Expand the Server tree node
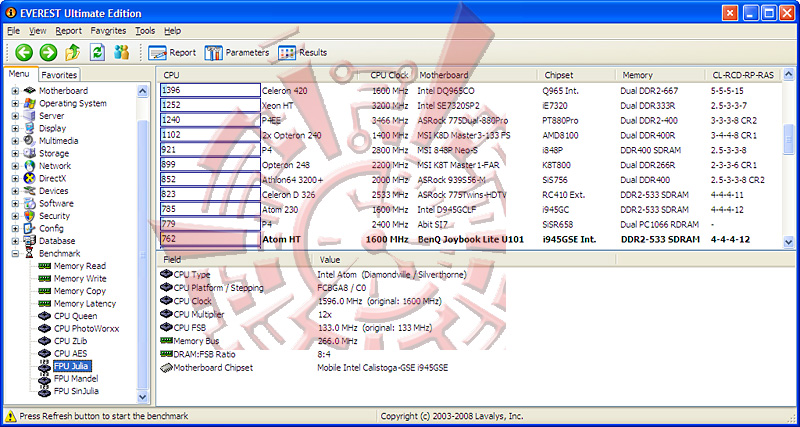Image resolution: width=800 pixels, height=427 pixels. point(15,116)
